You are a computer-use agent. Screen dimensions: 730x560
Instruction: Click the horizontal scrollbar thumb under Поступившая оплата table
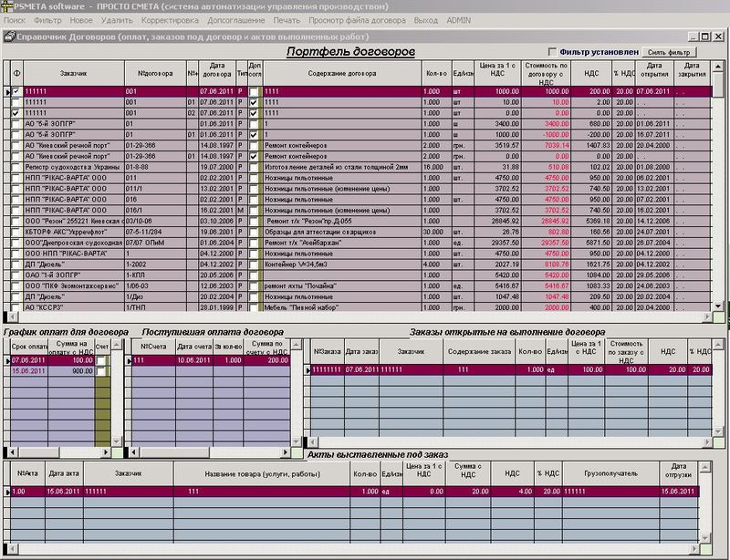(x=174, y=451)
